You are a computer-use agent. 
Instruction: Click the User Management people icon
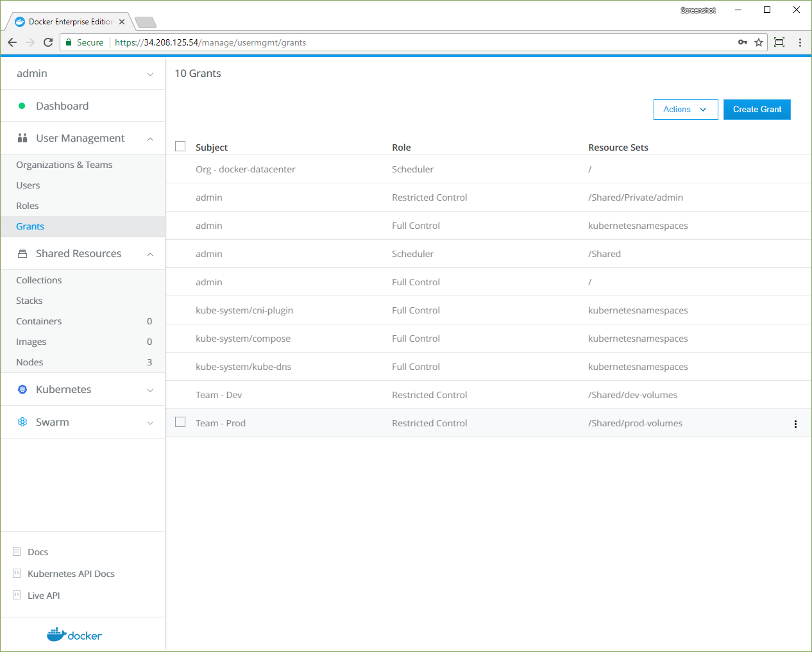[22, 138]
